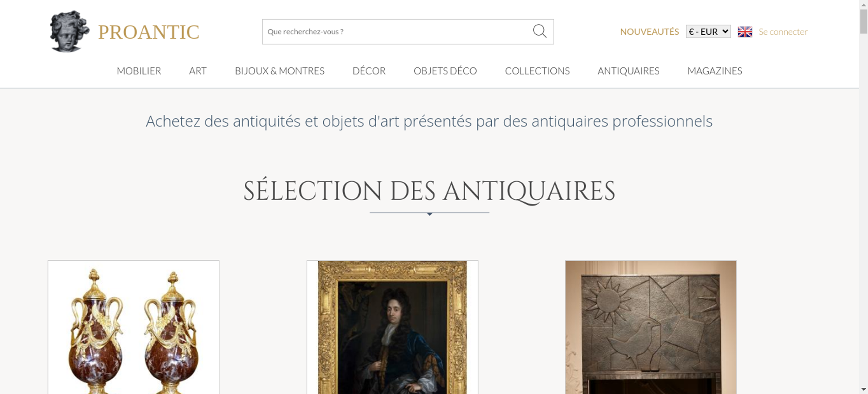Click the Proantic cherub head logo
This screenshot has width=868, height=394.
(69, 32)
